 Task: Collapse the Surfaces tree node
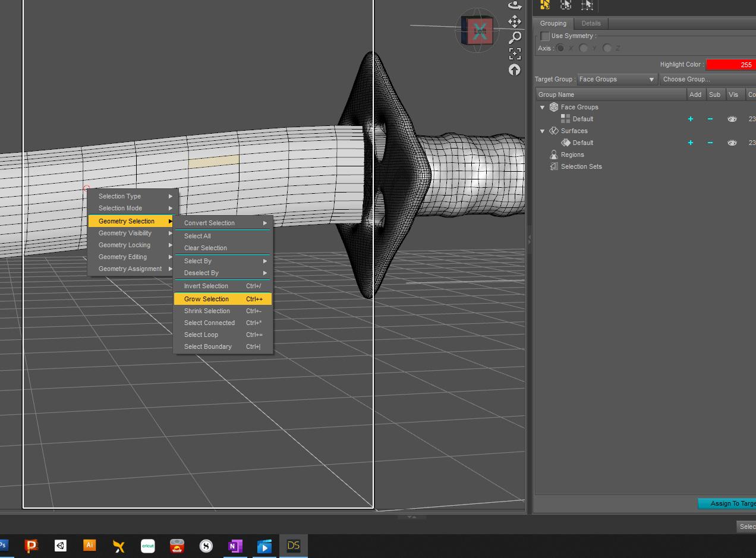542,131
